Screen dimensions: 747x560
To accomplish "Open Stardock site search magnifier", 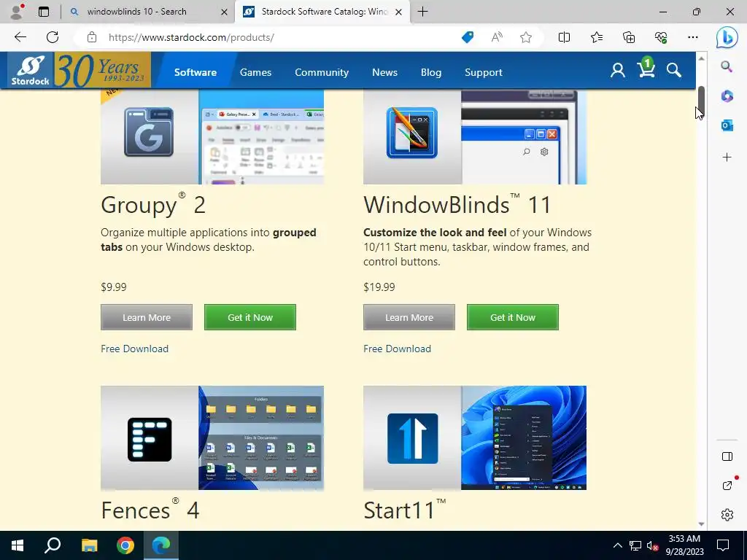I will [x=673, y=71].
